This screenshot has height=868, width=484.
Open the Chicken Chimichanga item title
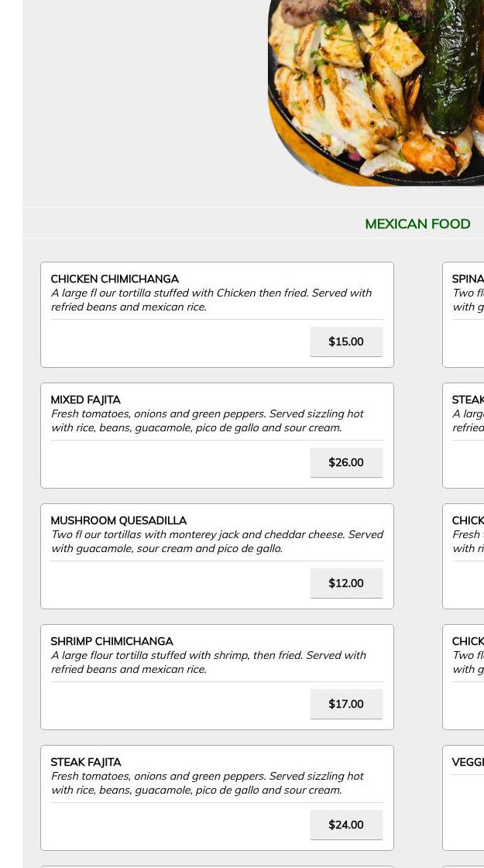[x=115, y=279]
